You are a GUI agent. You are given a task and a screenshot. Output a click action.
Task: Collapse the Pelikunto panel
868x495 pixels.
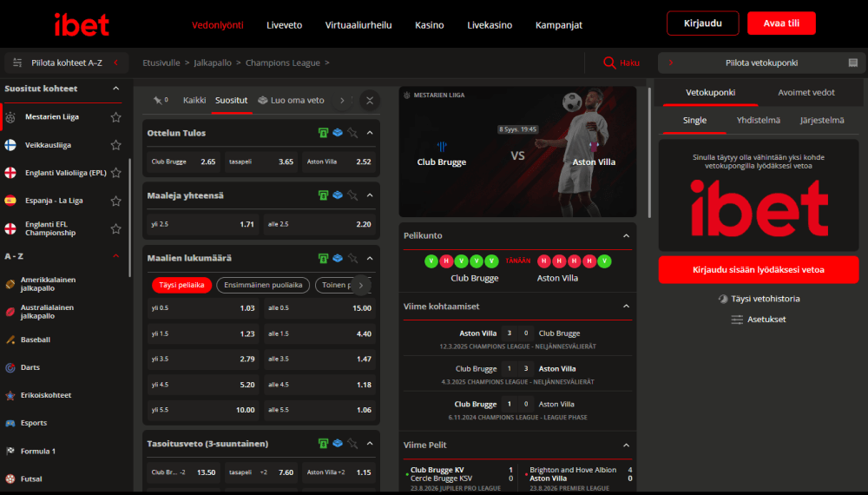(626, 236)
